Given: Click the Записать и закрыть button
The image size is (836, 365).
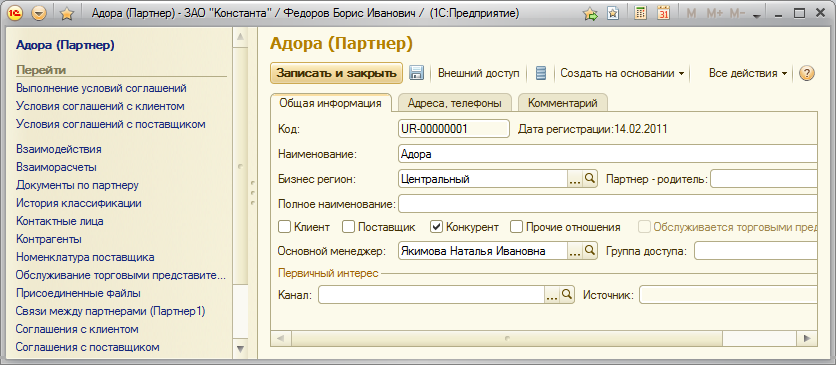Looking at the screenshot, I should pyautogui.click(x=336, y=74).
